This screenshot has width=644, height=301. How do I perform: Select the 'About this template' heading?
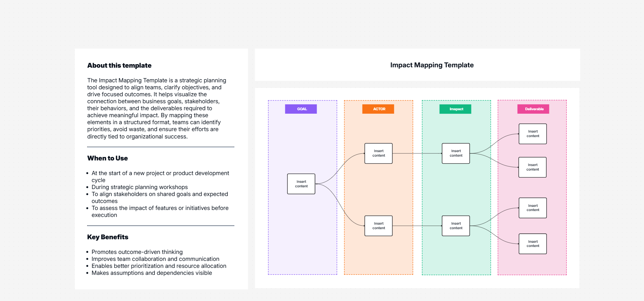[x=119, y=66]
